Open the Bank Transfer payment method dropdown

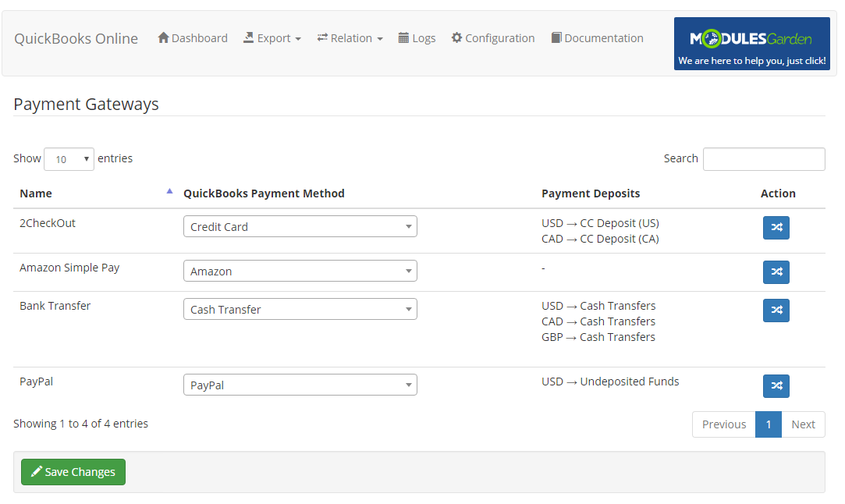point(300,310)
